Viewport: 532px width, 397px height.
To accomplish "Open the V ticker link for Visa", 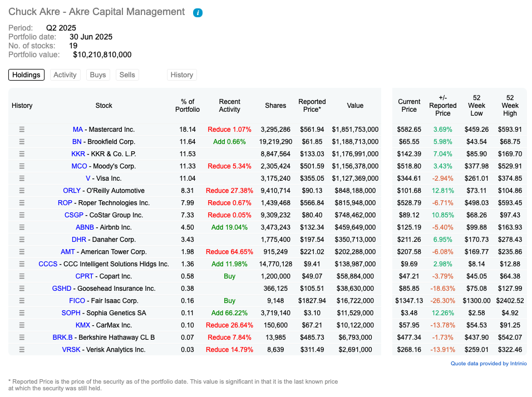I will (88, 178).
